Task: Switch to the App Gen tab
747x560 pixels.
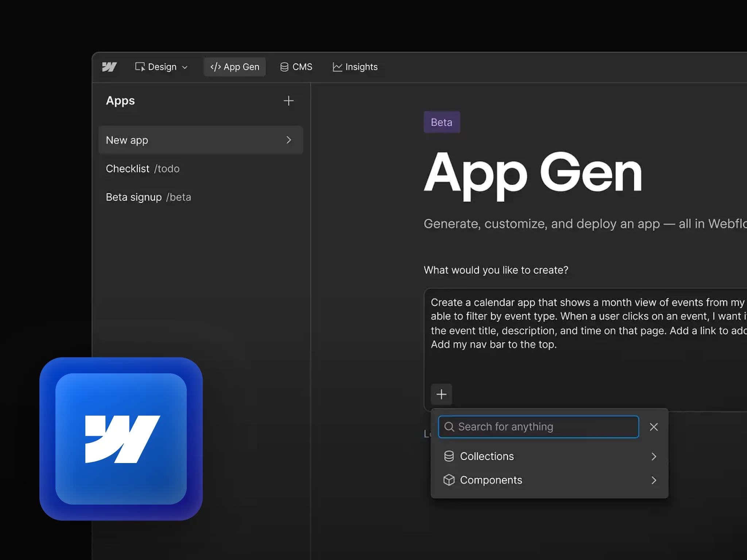Action: 235,67
